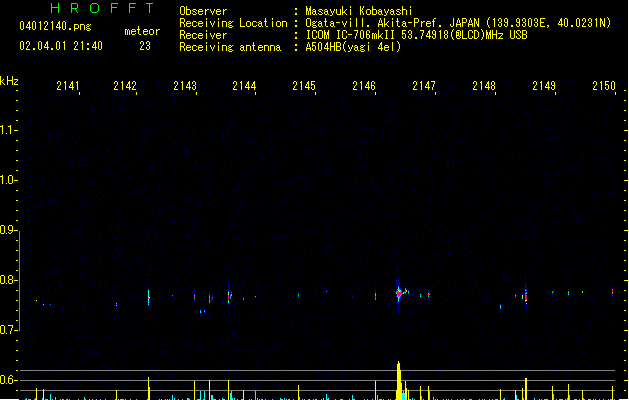Click receiver ICOM IC-706mkII frequency text
Viewport: 629px width, 400px height.
(x=416, y=35)
